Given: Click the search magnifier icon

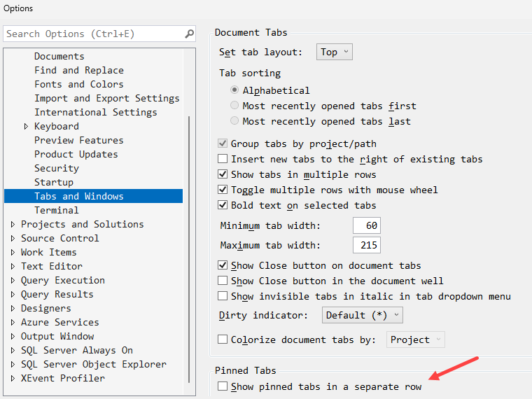Looking at the screenshot, I should coord(189,34).
